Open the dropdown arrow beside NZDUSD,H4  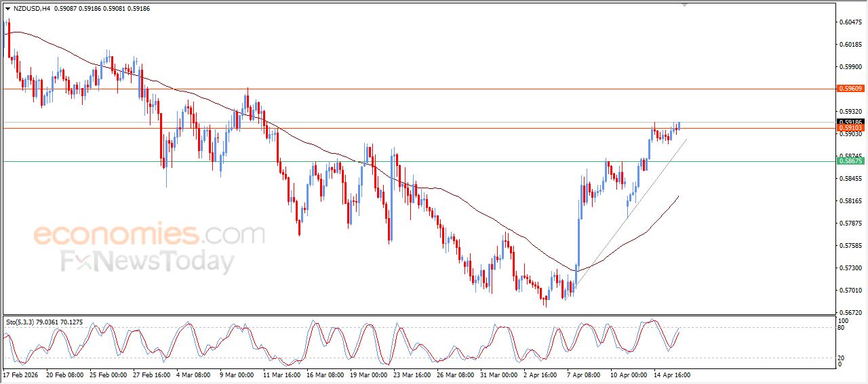tap(7, 9)
